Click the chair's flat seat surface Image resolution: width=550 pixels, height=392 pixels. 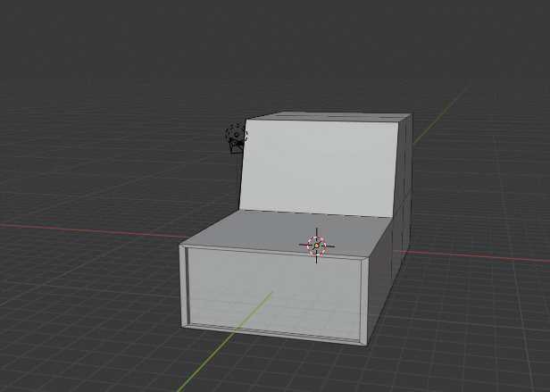[x=280, y=231]
